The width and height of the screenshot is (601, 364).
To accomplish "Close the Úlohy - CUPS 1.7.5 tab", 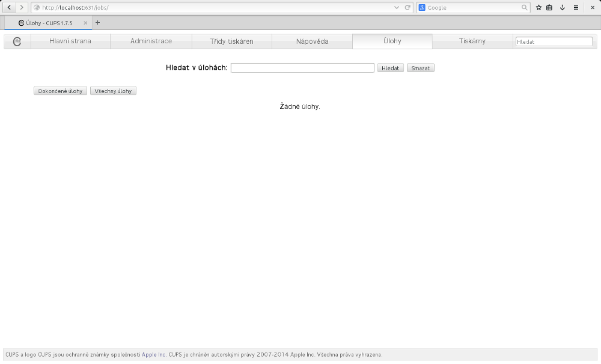I will (x=85, y=23).
